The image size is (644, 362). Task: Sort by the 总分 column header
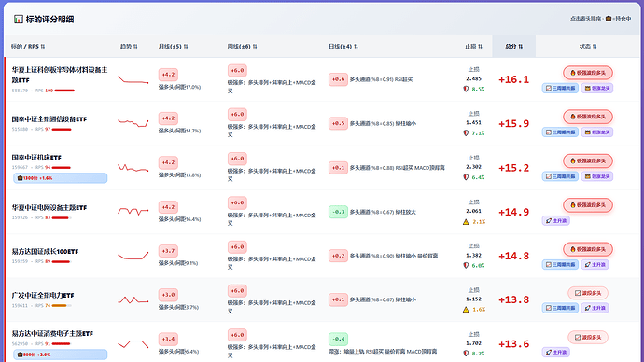tap(514, 47)
